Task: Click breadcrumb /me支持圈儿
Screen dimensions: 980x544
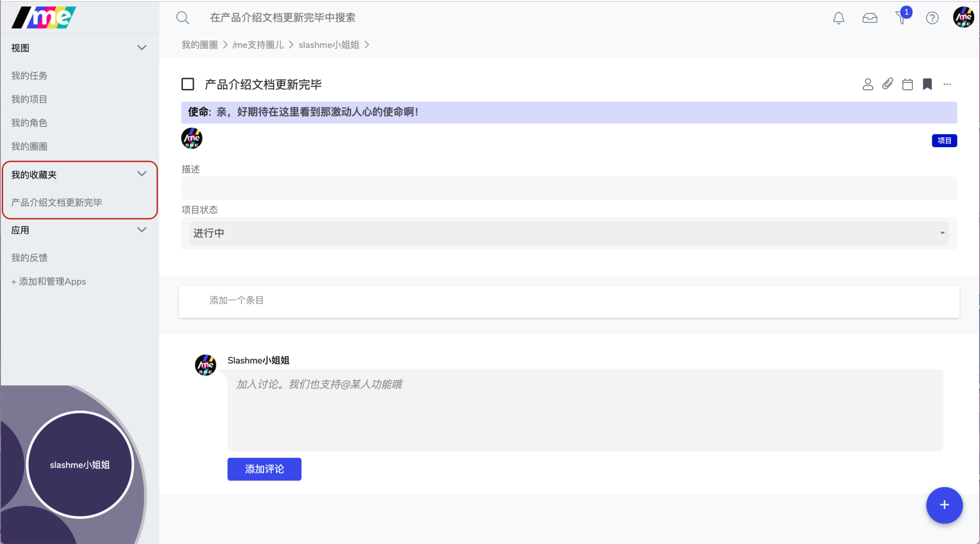Action: point(258,45)
